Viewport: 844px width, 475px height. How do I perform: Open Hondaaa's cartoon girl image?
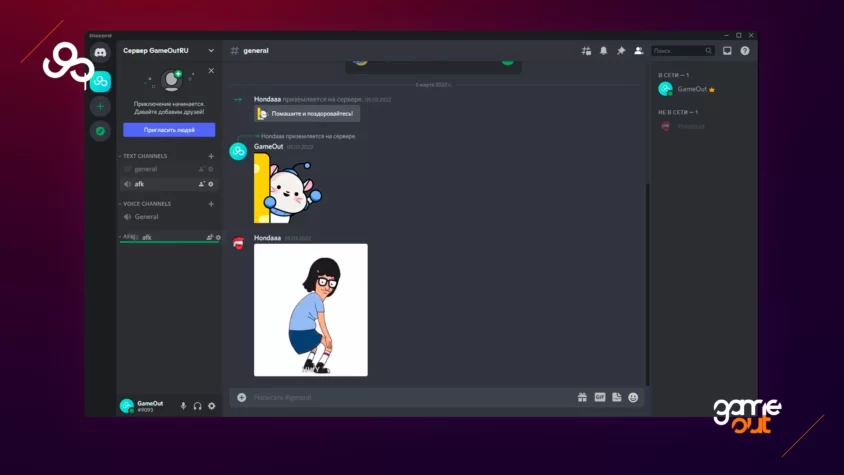311,310
